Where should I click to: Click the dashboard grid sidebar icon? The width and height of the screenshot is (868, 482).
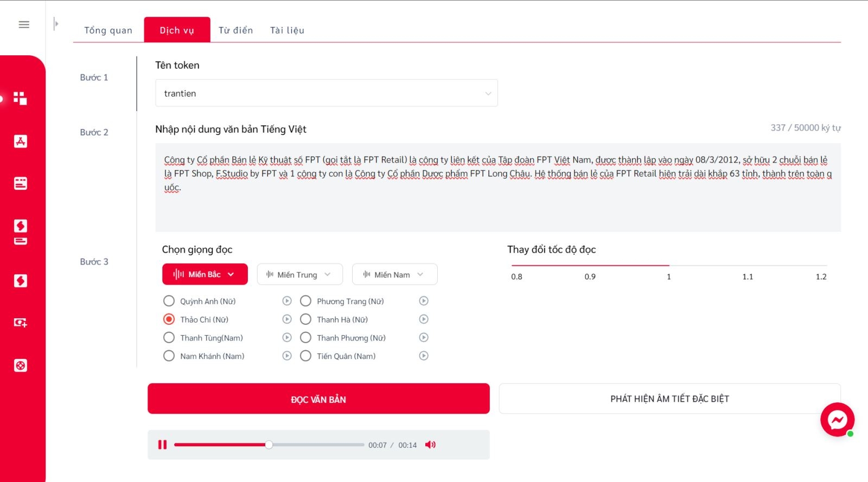point(20,98)
